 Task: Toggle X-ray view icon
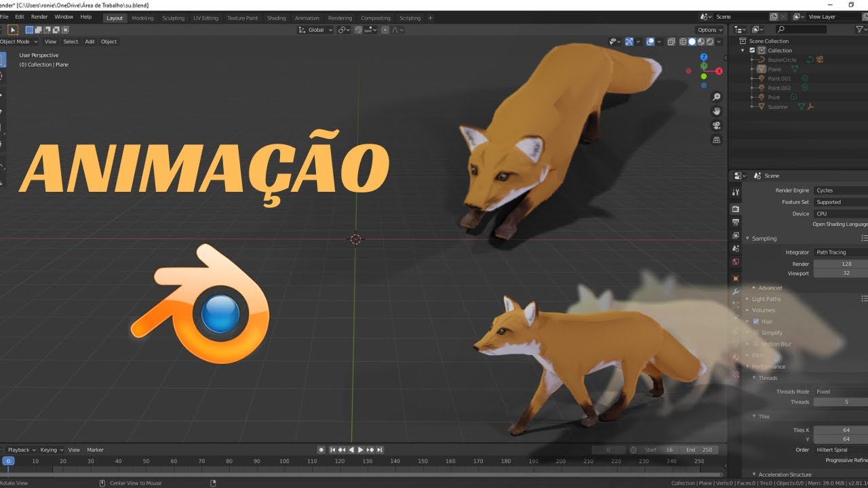click(x=671, y=41)
